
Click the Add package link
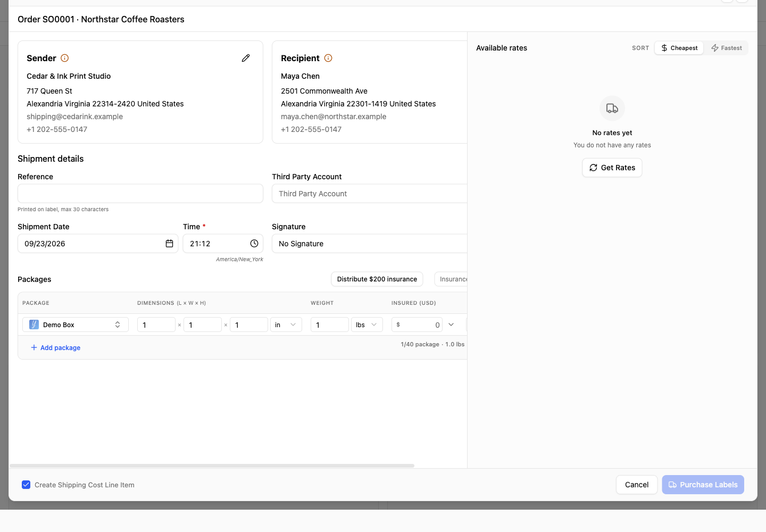tap(56, 348)
